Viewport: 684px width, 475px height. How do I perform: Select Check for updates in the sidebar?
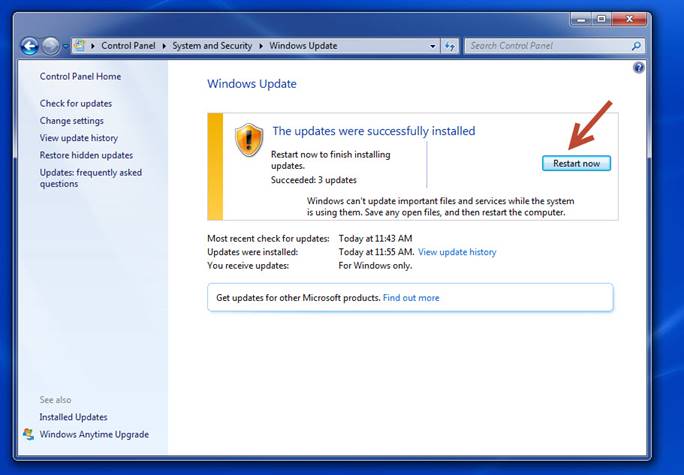(76, 103)
